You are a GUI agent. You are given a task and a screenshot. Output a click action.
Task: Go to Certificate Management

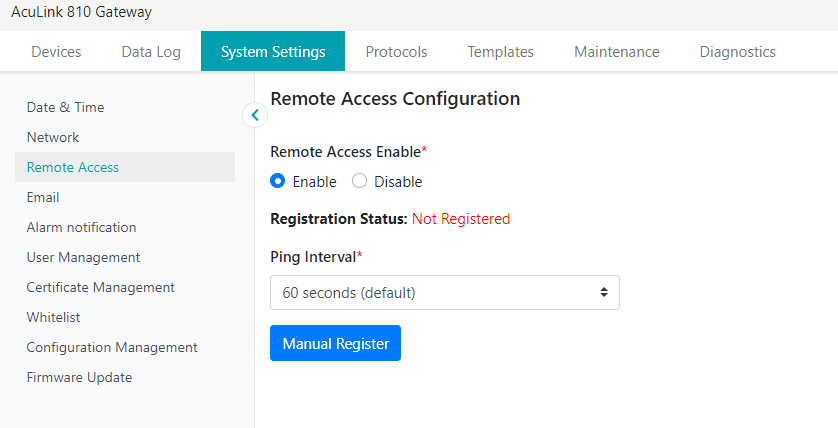[100, 287]
